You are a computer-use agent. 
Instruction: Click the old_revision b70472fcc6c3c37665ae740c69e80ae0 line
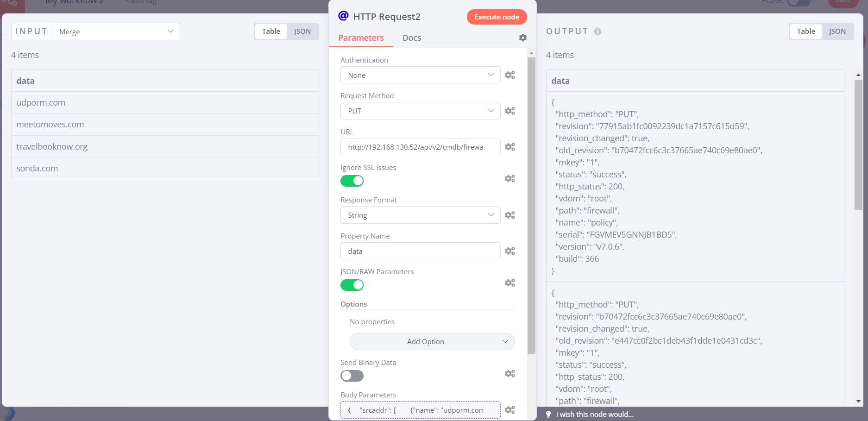(659, 151)
